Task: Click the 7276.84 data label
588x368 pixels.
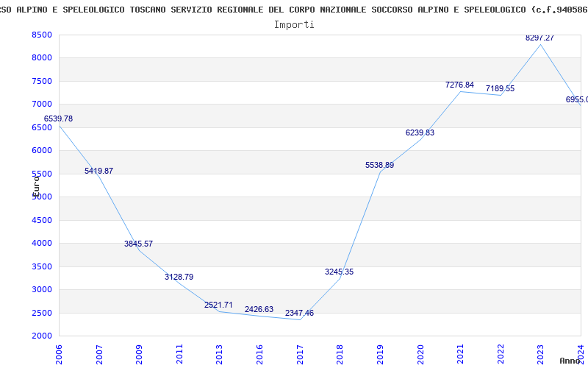Action: click(x=459, y=85)
